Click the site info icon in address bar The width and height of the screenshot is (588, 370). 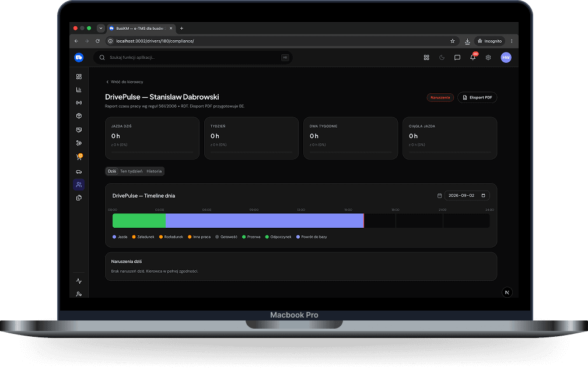tap(110, 41)
